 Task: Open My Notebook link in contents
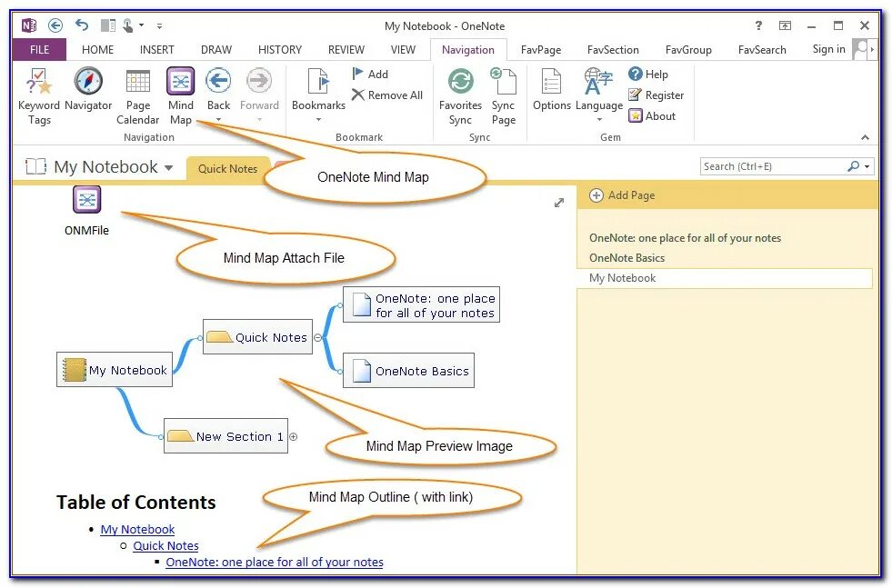pos(137,529)
